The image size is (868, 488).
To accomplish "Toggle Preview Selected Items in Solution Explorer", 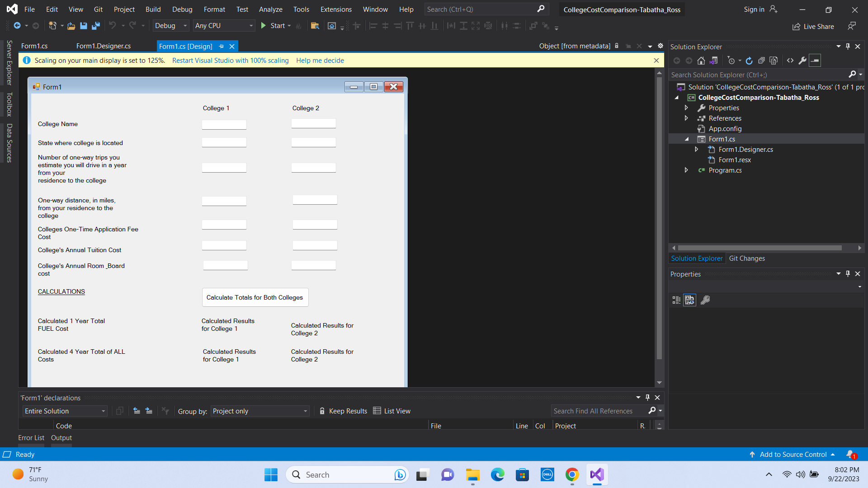I will (x=815, y=61).
